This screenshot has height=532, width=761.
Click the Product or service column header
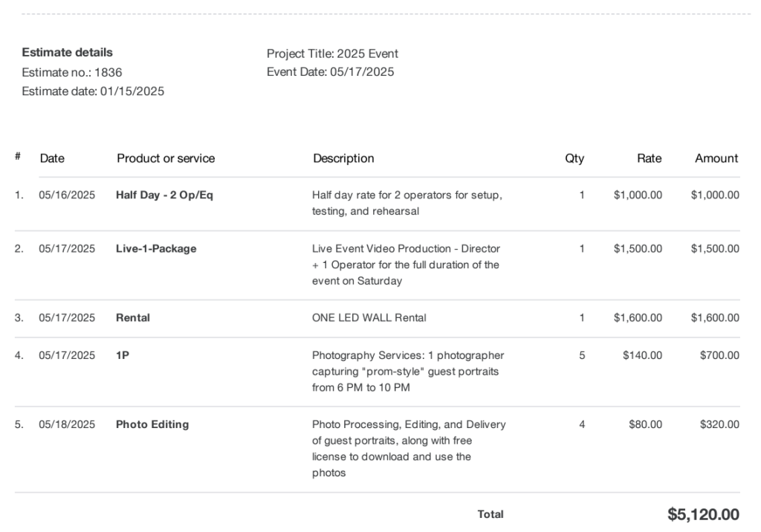pos(166,158)
